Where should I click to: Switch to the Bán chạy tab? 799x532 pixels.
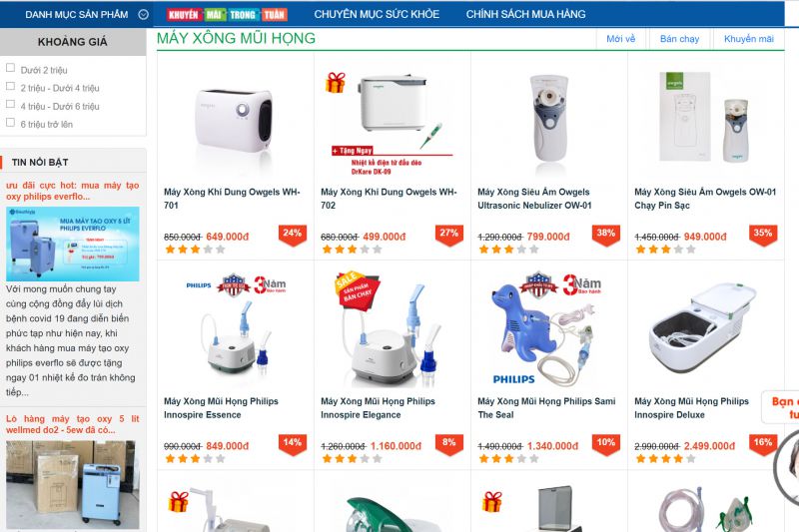pyautogui.click(x=680, y=39)
